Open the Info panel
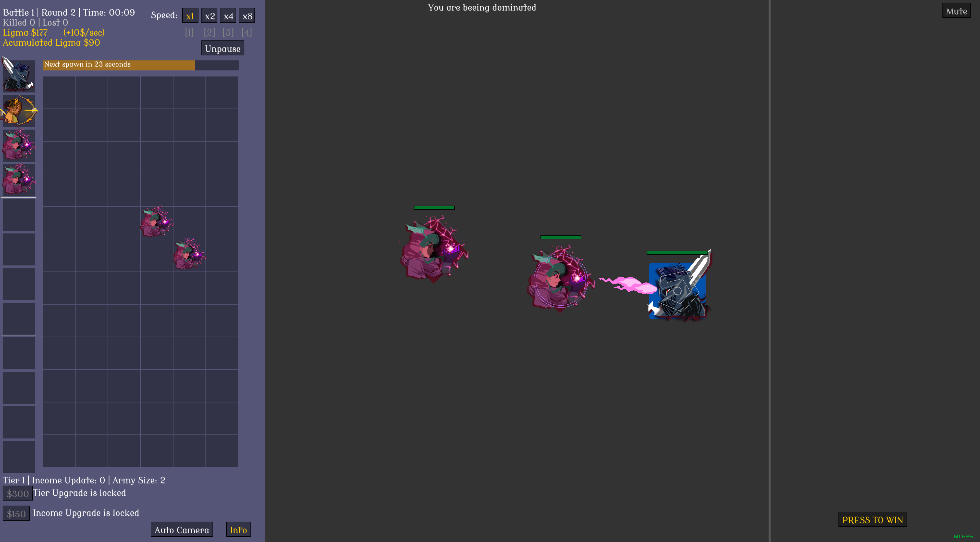Viewport: 980px width, 542px height. (238, 530)
